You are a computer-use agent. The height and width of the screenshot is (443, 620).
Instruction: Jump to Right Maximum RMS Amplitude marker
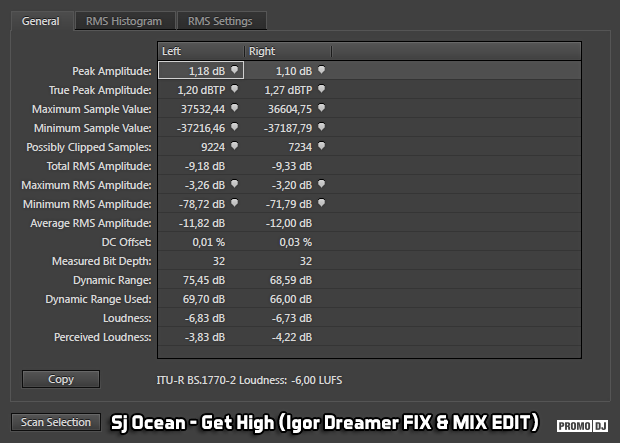321,184
